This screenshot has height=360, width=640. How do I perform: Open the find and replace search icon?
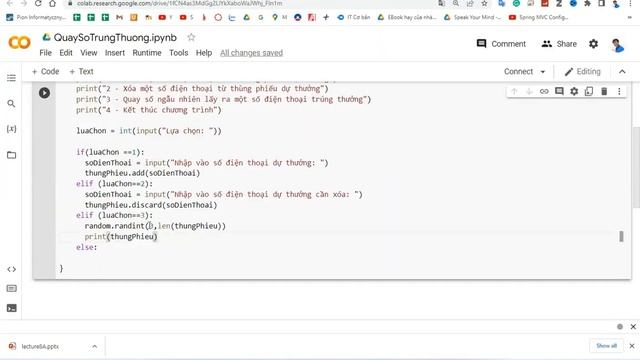coord(11,104)
